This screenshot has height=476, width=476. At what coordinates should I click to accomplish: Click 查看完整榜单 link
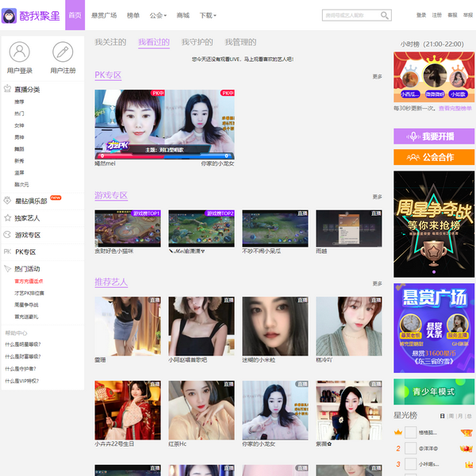[x=456, y=108]
